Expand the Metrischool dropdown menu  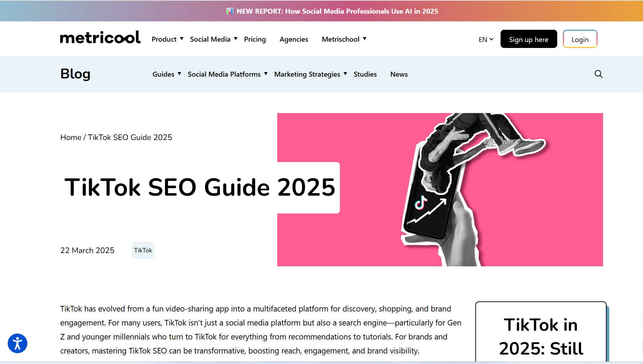(x=344, y=39)
